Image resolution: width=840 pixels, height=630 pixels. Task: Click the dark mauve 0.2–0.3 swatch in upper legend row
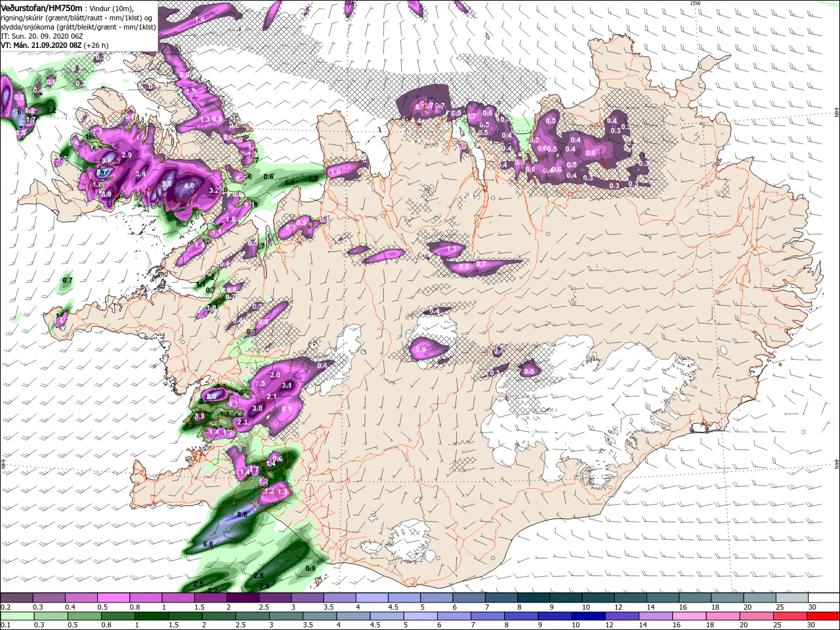coord(16,598)
